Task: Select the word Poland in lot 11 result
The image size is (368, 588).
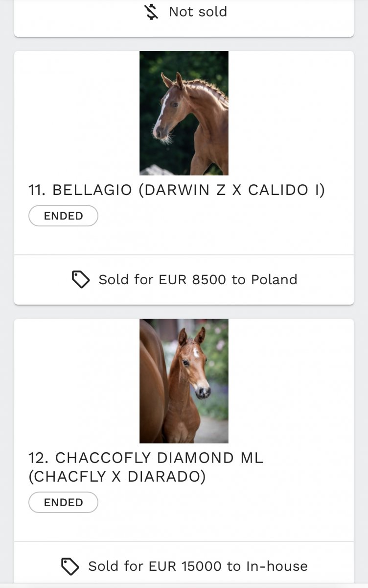Action: click(274, 280)
